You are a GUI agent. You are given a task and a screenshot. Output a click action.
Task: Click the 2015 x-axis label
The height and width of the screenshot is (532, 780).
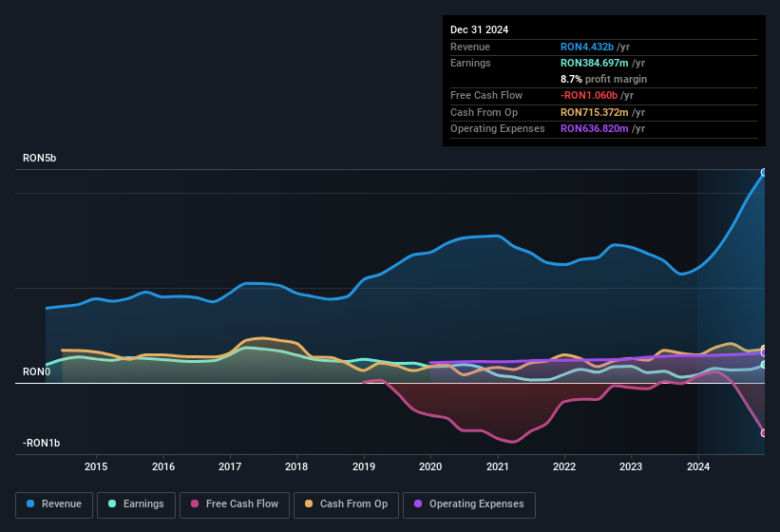[96, 466]
